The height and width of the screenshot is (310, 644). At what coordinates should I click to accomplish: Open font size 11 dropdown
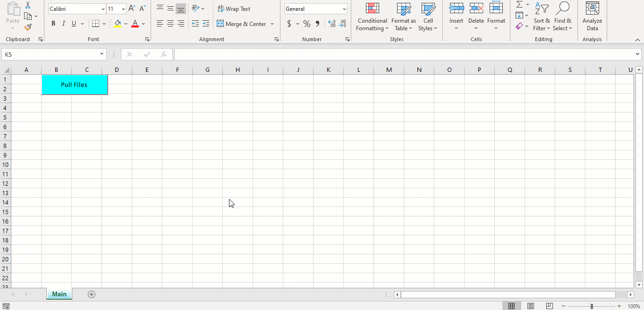(123, 9)
